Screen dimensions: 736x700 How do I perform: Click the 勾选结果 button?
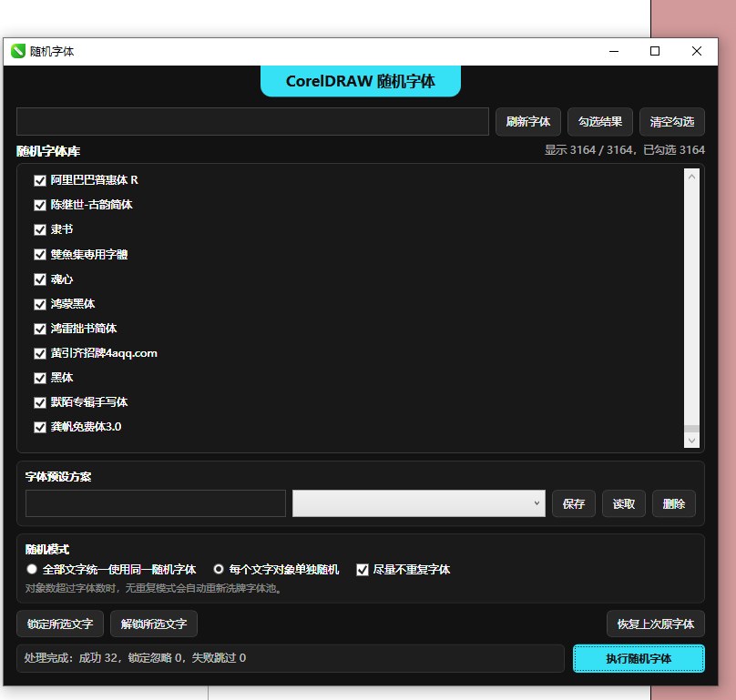600,122
